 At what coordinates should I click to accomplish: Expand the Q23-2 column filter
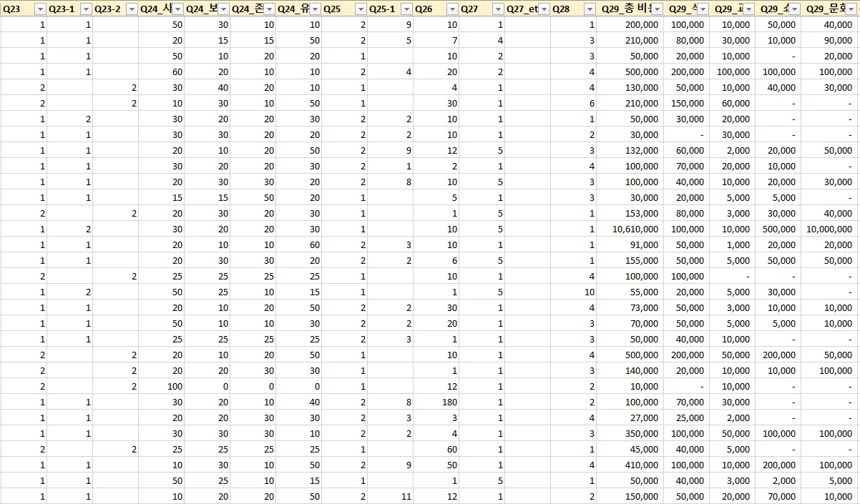(x=132, y=9)
